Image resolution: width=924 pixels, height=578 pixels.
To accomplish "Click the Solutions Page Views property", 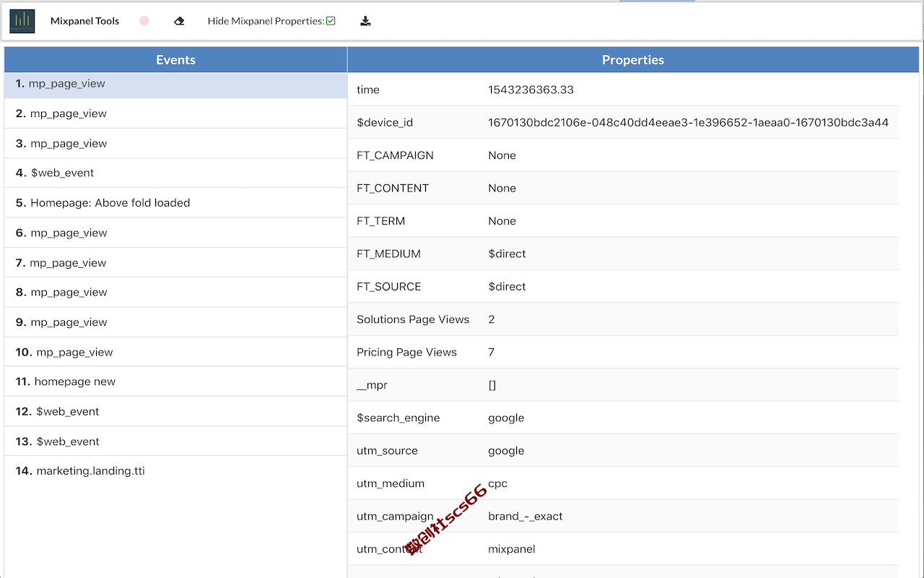I will click(413, 319).
